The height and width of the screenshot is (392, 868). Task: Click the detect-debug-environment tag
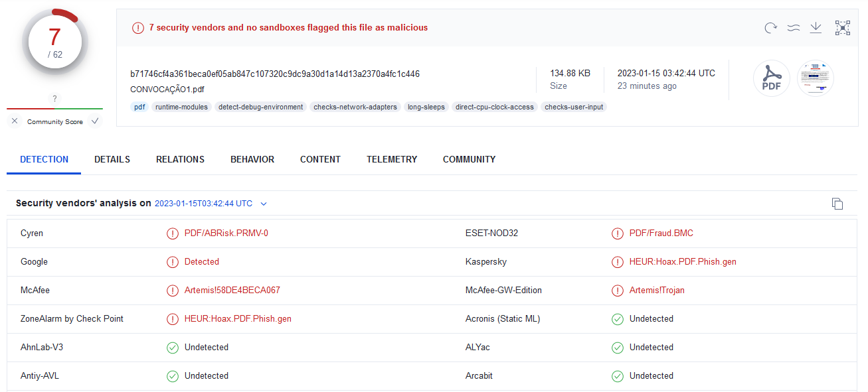(260, 107)
